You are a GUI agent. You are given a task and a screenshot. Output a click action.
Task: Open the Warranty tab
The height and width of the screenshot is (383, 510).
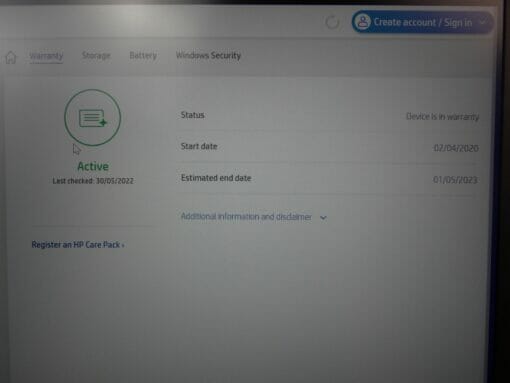(46, 56)
